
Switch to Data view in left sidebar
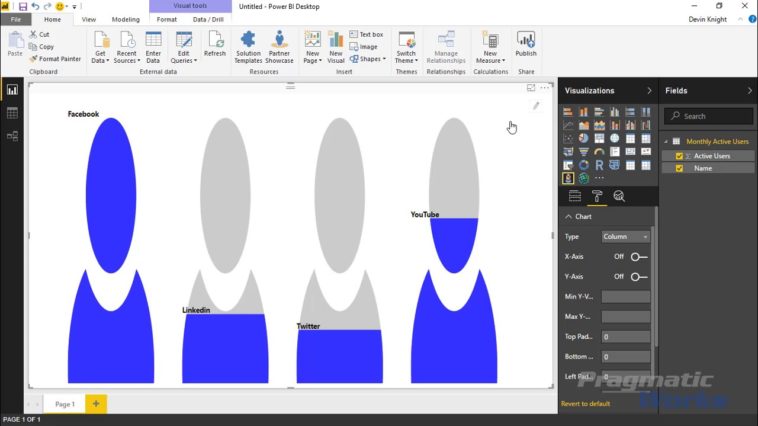12,113
